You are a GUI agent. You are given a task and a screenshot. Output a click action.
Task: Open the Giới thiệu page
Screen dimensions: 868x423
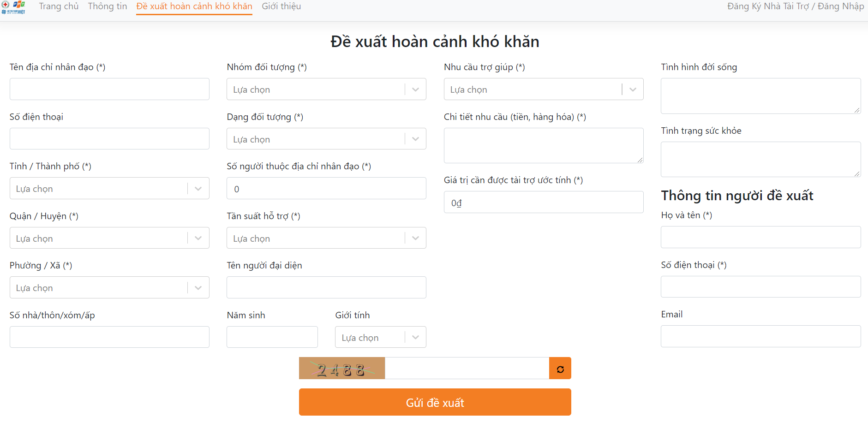[x=281, y=6]
